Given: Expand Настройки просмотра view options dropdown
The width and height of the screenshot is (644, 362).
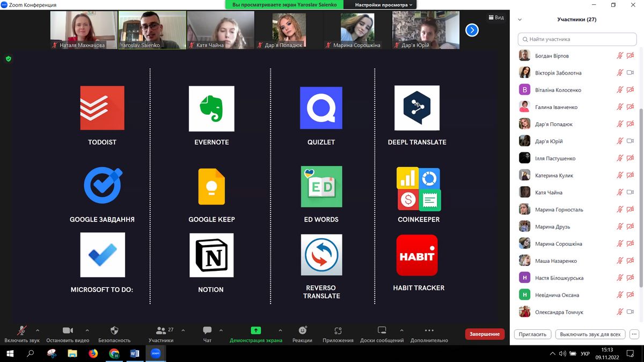Looking at the screenshot, I should tap(384, 5).
